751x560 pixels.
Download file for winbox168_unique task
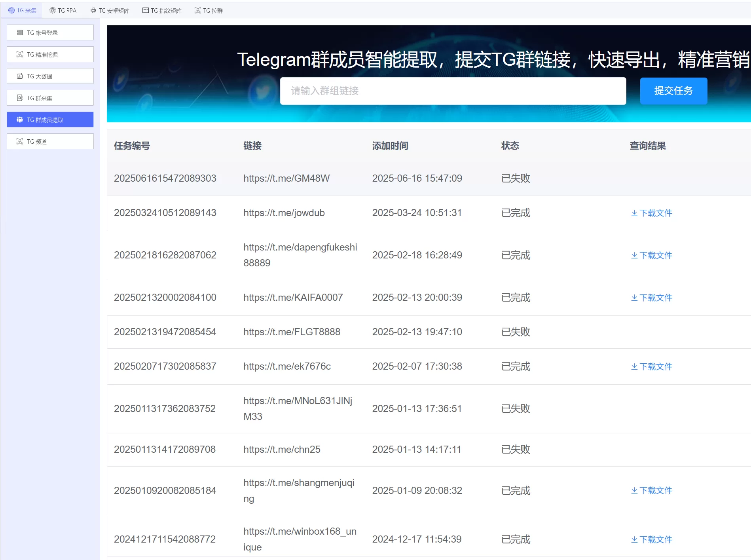pos(651,539)
